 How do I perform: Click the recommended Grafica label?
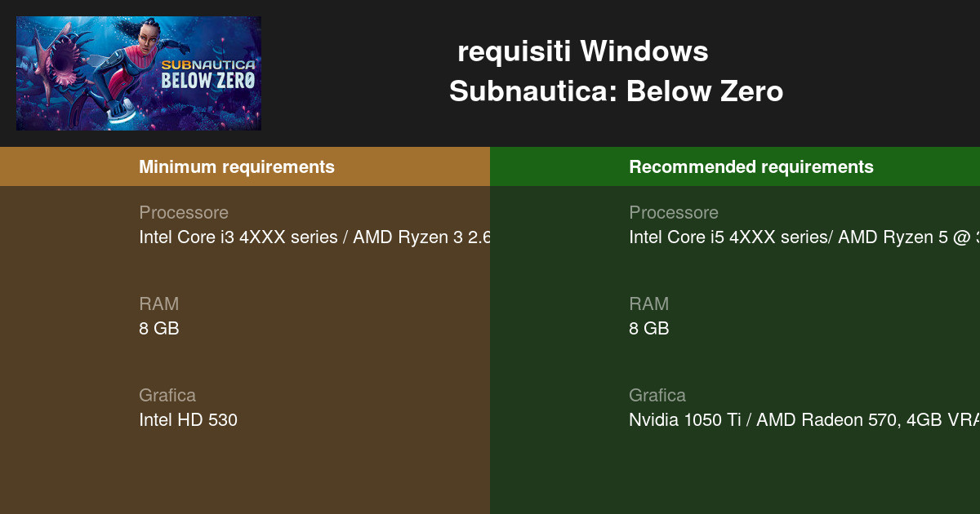(x=657, y=395)
